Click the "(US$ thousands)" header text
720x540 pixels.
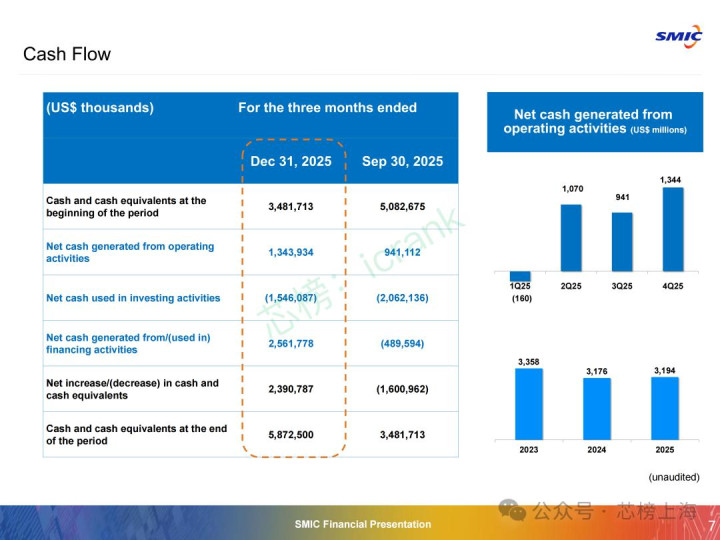100,107
